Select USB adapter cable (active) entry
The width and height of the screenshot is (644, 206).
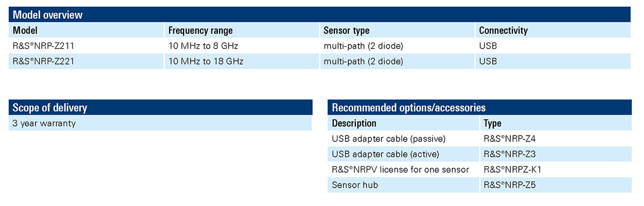click(x=404, y=154)
